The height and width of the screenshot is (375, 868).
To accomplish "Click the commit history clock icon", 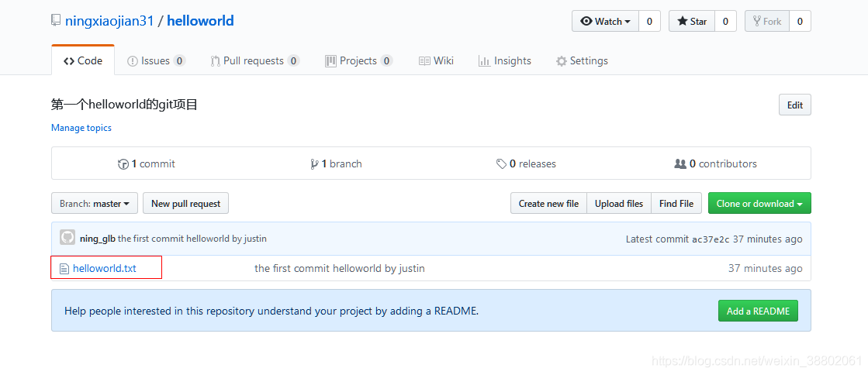I will [123, 163].
